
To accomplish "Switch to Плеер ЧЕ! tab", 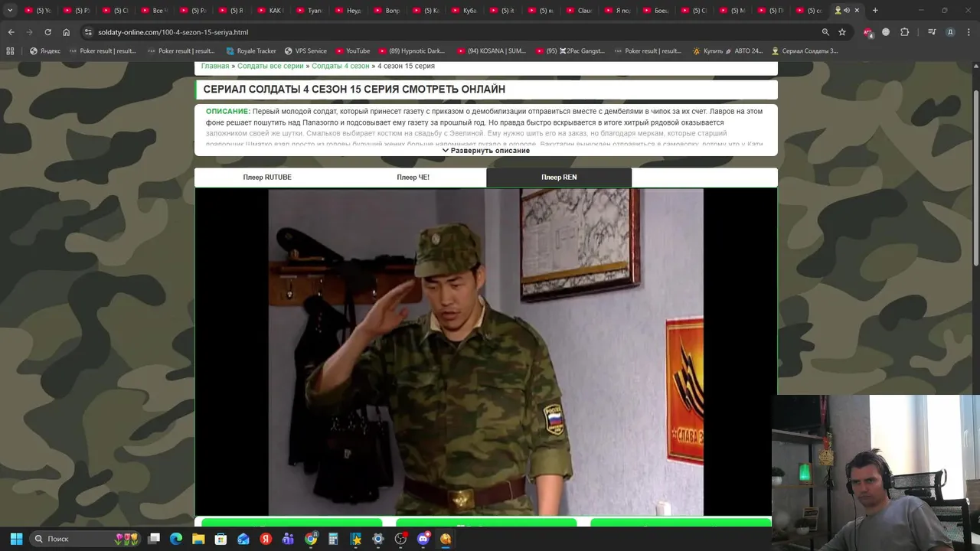I will 413,178.
